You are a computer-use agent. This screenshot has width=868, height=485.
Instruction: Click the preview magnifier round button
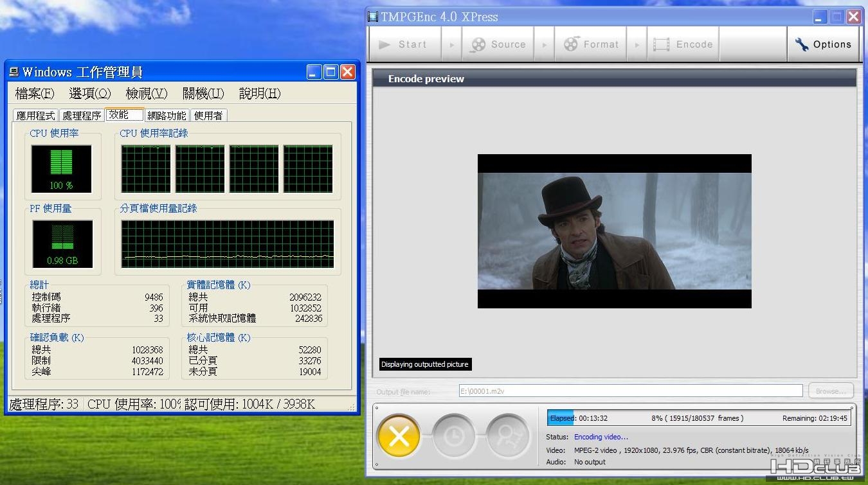[508, 437]
